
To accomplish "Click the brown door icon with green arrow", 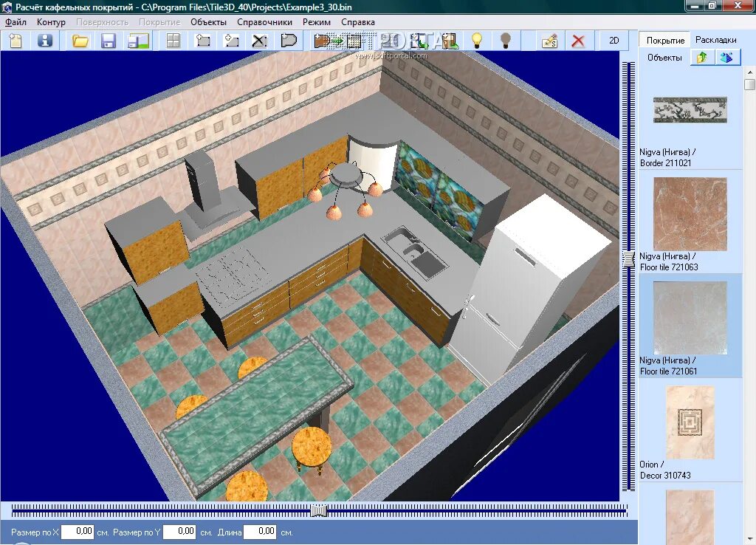I will click(x=448, y=41).
